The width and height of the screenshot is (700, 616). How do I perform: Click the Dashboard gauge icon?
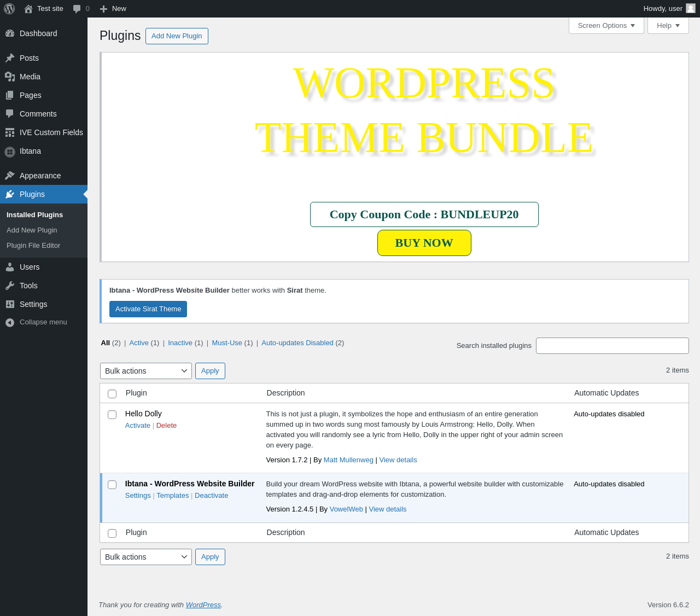(x=10, y=33)
